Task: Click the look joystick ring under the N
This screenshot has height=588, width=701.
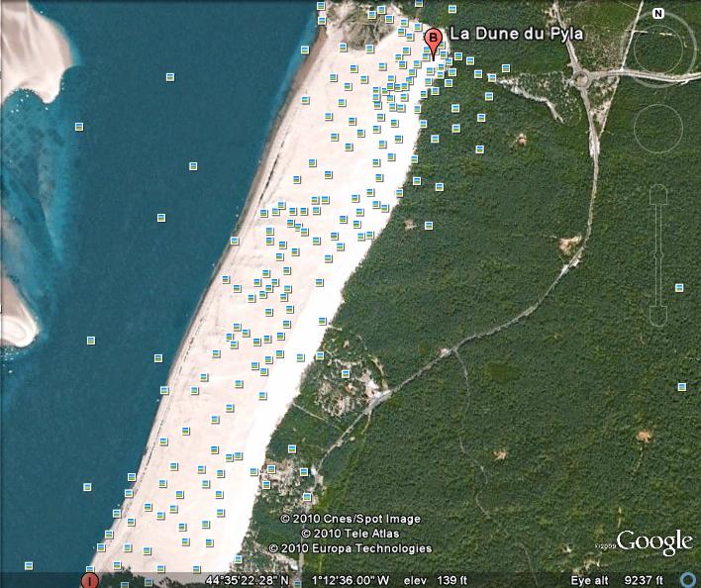Action: pos(658,49)
